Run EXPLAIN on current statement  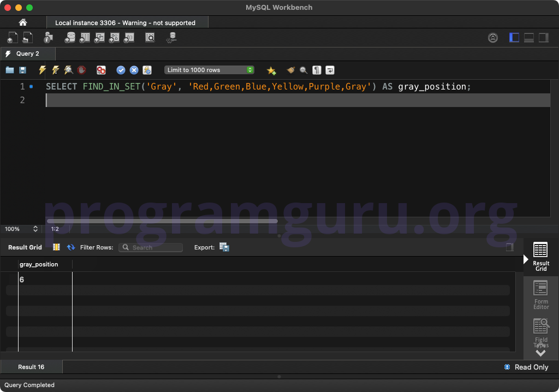[68, 70]
